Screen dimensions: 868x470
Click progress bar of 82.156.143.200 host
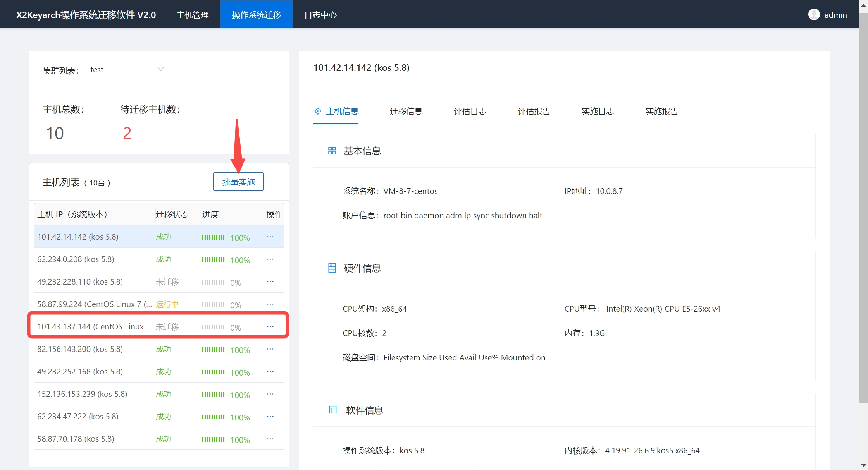[213, 350]
